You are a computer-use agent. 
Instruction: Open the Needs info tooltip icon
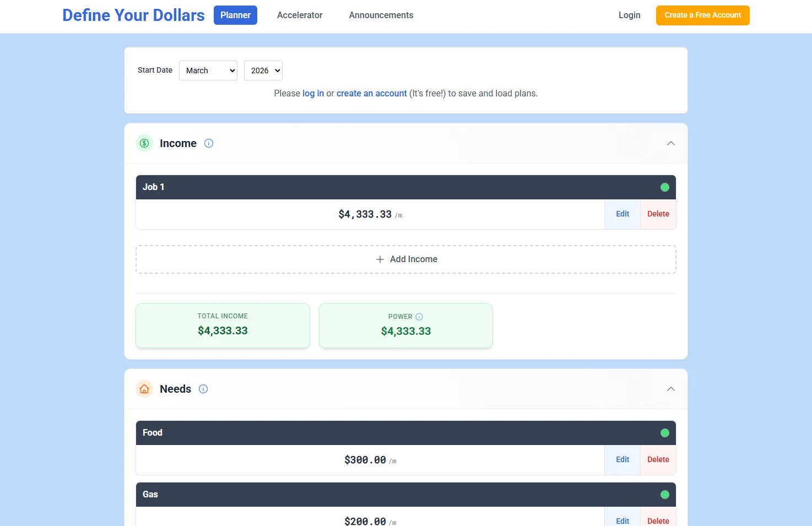click(x=203, y=389)
